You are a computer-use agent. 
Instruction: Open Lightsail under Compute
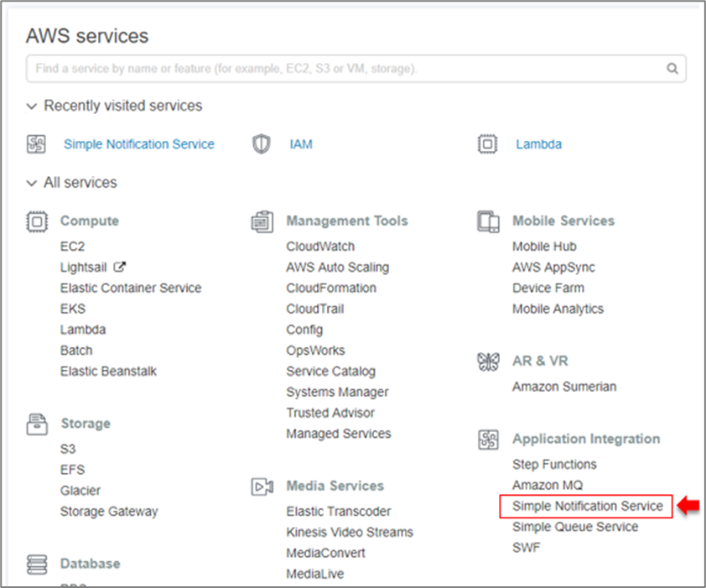point(84,268)
